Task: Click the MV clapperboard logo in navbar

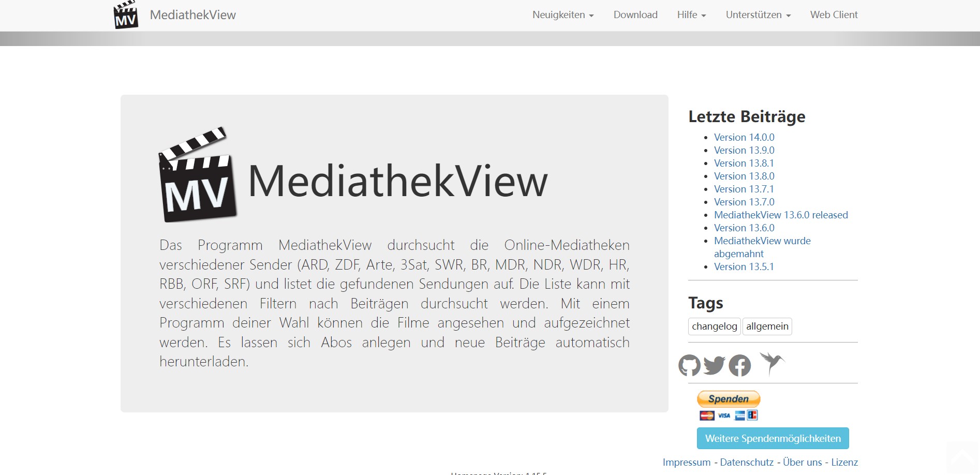Action: (126, 14)
